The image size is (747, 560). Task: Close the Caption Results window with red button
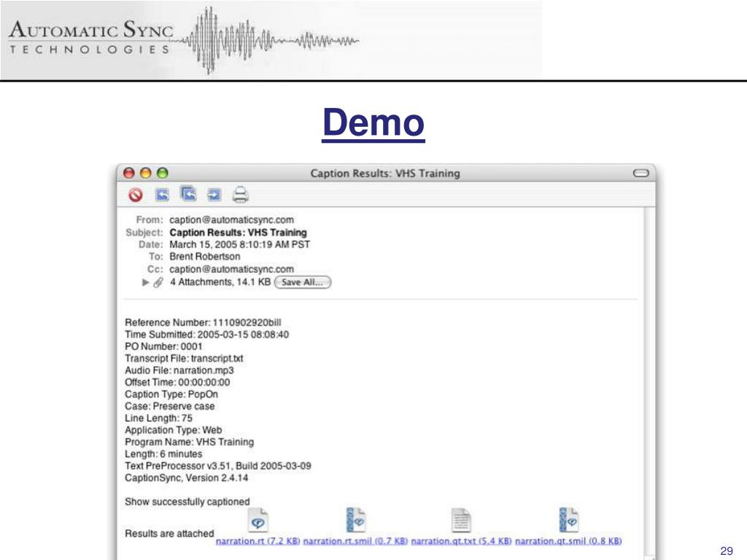pos(128,173)
